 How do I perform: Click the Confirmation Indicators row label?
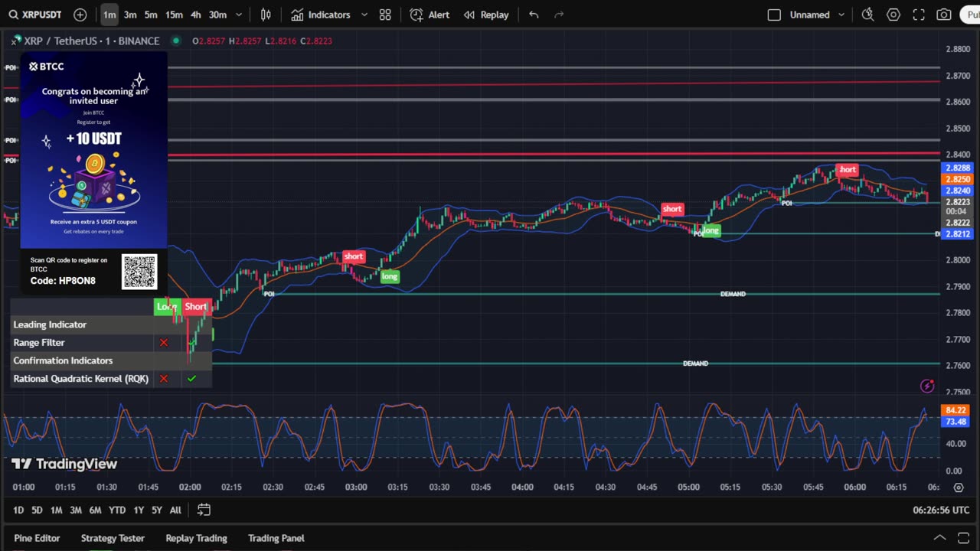(x=63, y=360)
